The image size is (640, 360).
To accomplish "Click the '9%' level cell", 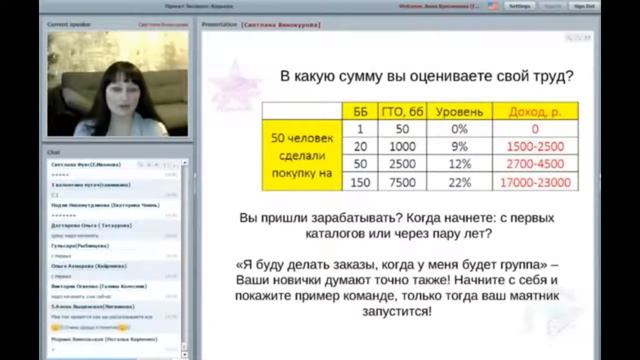I will [x=460, y=146].
